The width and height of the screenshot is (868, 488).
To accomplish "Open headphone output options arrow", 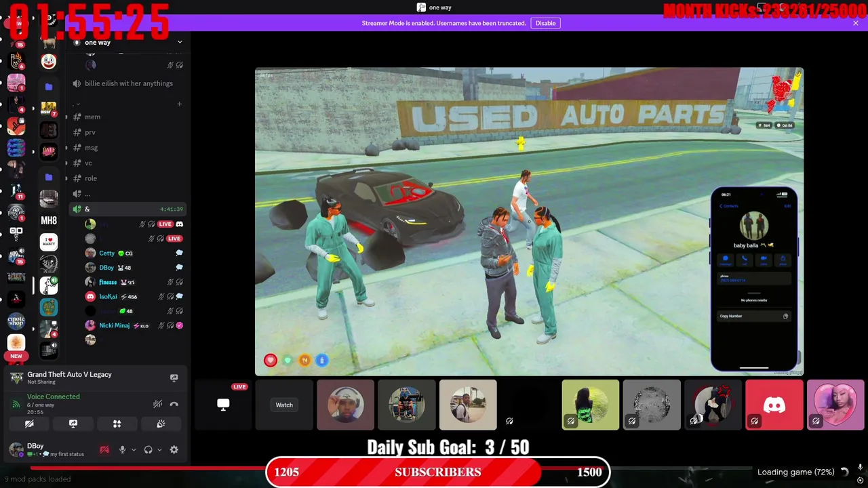I will coord(159,449).
